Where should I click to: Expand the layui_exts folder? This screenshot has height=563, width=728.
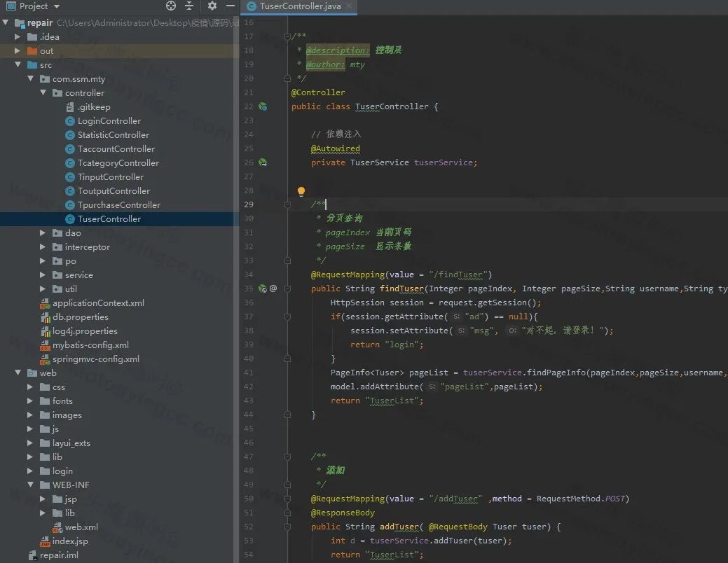click(x=30, y=443)
